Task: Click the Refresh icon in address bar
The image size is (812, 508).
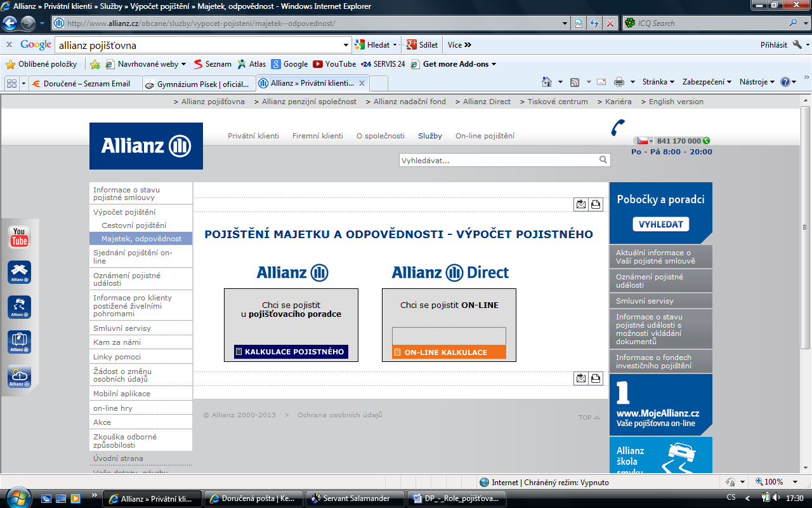Action: coord(594,23)
